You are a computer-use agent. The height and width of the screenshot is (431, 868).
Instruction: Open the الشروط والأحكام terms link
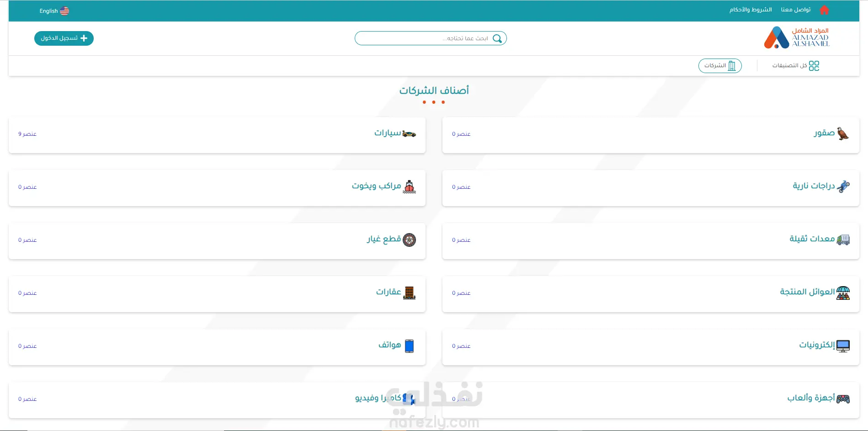(751, 10)
